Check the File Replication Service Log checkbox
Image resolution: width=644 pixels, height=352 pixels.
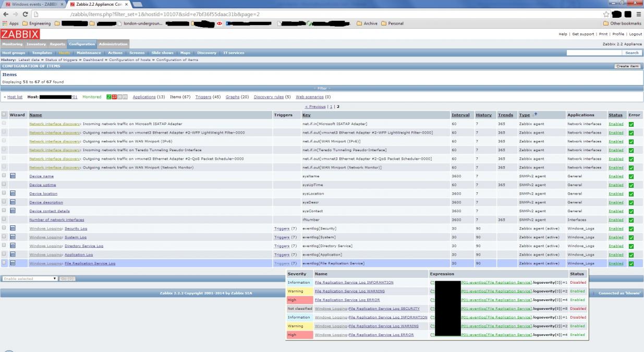pos(4,263)
